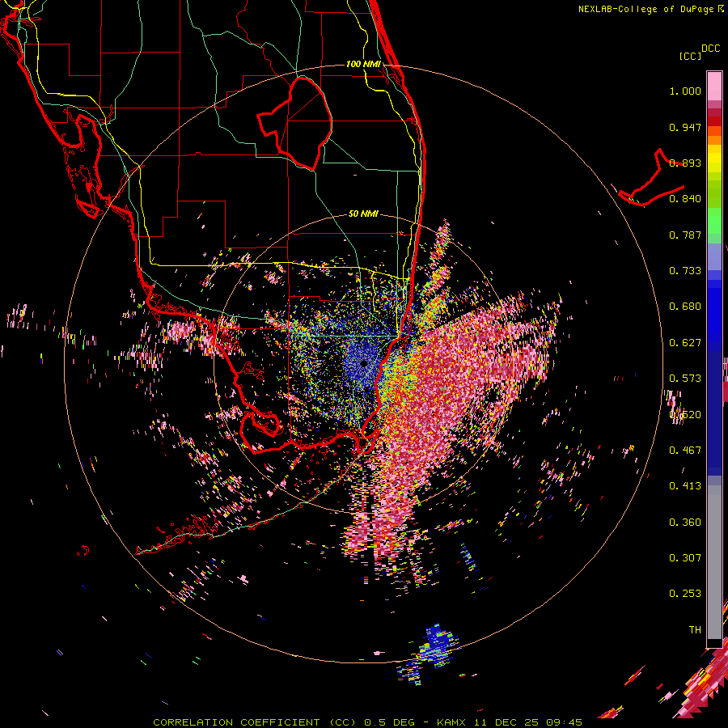Click the pink segment of color bar

714,86
